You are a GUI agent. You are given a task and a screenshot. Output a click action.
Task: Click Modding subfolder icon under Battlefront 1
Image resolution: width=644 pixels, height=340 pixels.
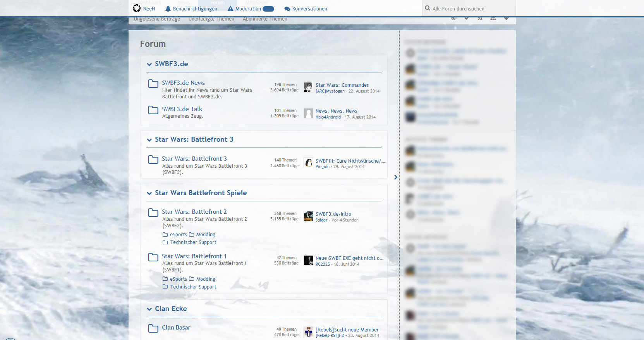(x=192, y=279)
